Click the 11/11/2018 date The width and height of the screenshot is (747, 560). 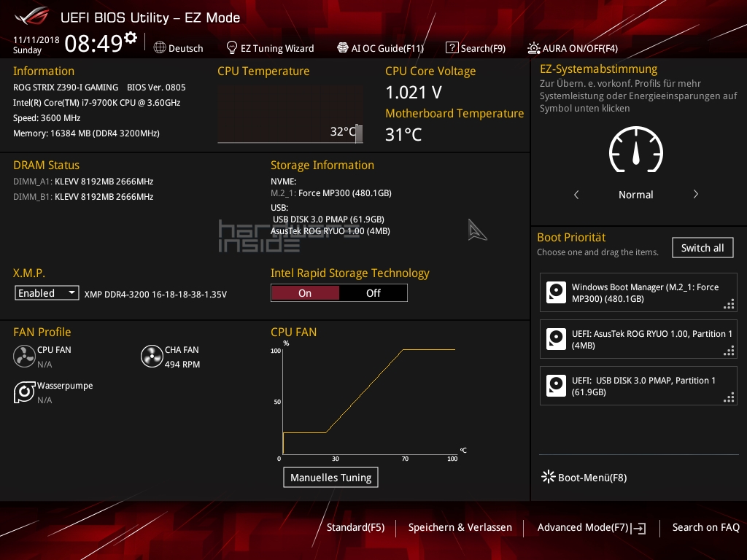coord(36,40)
